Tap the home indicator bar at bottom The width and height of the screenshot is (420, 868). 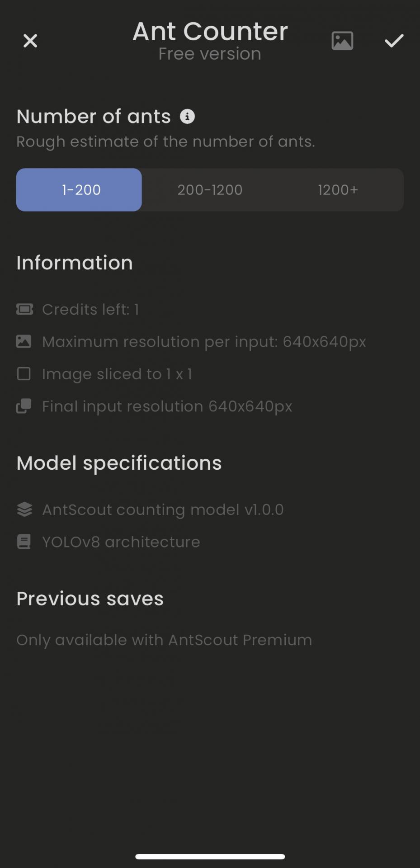click(x=210, y=856)
